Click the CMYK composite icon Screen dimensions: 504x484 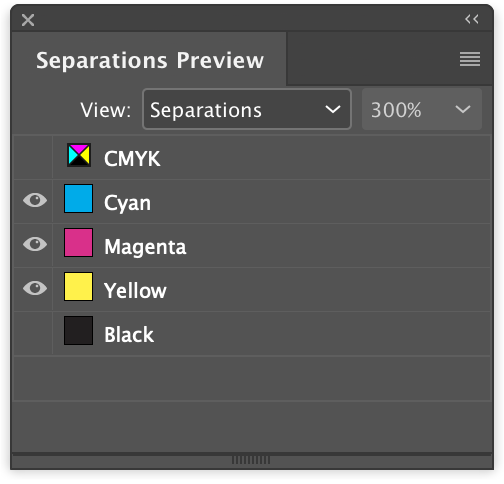click(79, 155)
